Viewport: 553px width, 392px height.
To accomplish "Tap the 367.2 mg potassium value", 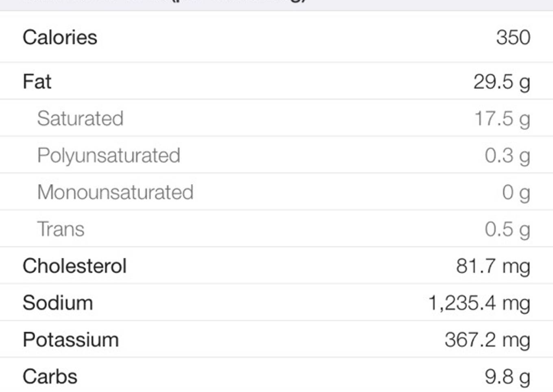I will (488, 341).
